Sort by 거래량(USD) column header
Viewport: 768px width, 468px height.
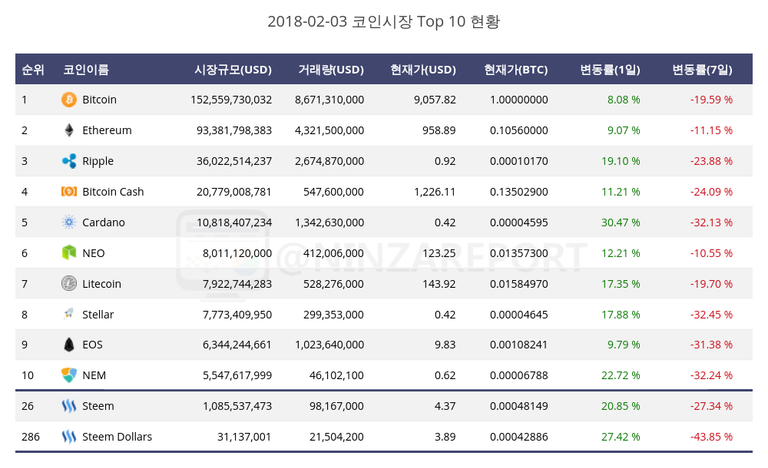point(331,70)
